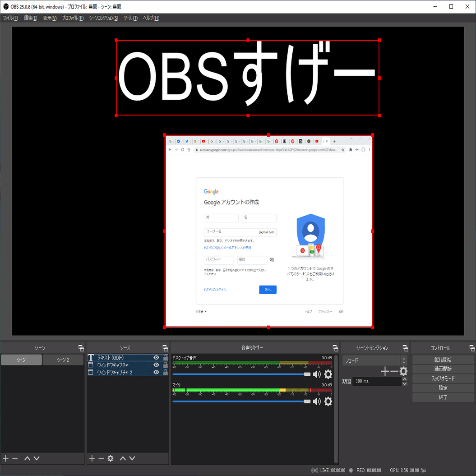Image resolution: width=476 pixels, height=476 pixels.
Task: Move scene up in the シーン panel
Action: coord(28,458)
